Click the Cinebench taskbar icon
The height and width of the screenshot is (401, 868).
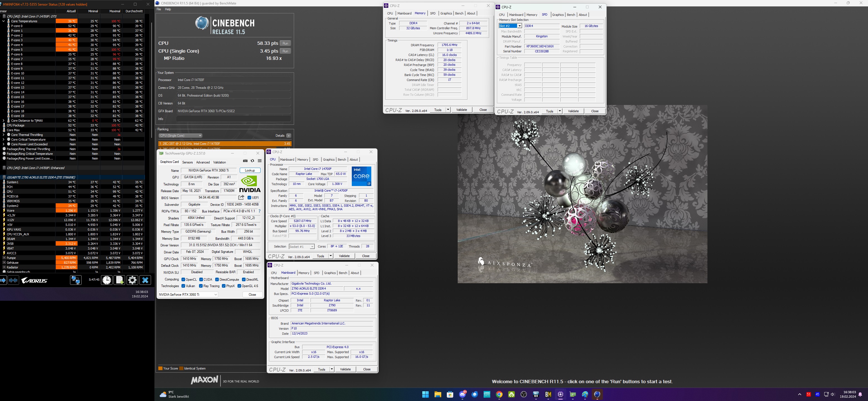click(x=597, y=394)
